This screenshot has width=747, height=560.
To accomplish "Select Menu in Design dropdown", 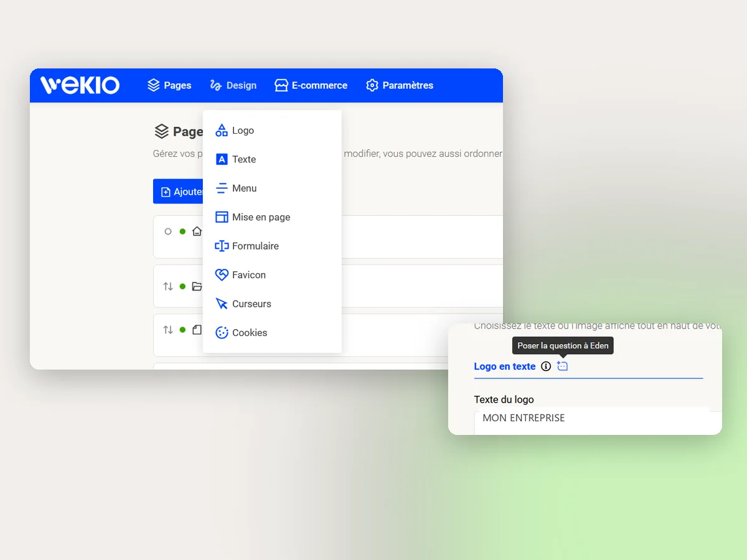I will [272, 188].
